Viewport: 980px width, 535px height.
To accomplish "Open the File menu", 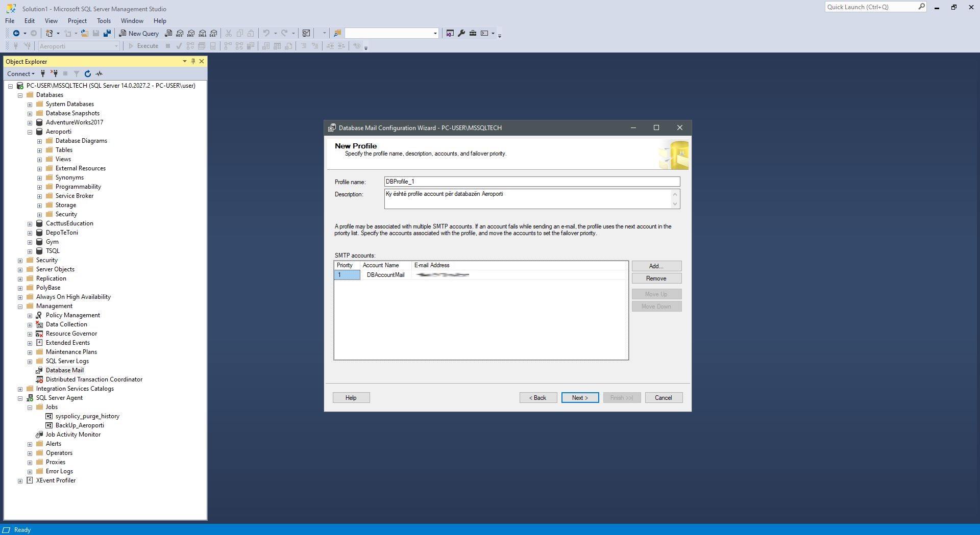I will 10,21.
